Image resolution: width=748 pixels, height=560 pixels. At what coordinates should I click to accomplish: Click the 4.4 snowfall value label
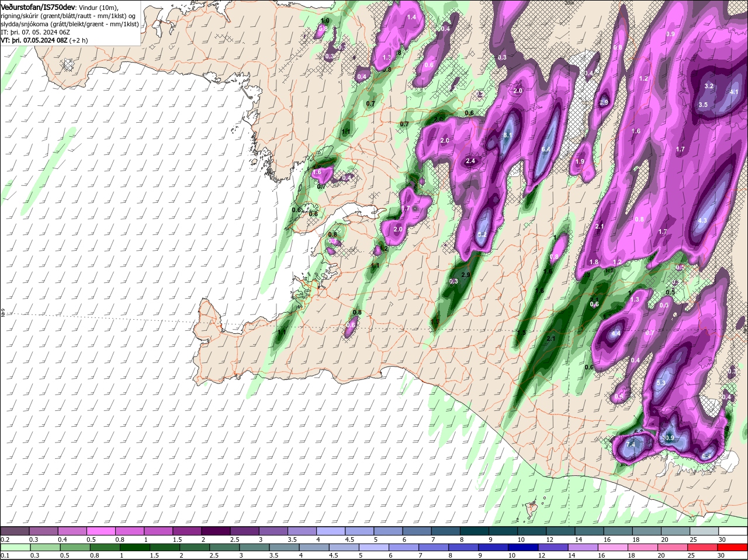coord(615,334)
